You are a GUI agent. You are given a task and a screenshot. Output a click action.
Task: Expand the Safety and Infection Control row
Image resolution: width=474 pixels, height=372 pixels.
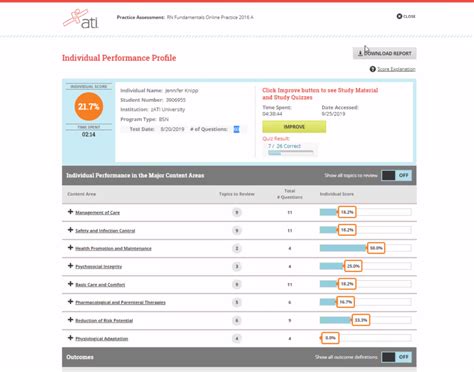[x=70, y=230]
